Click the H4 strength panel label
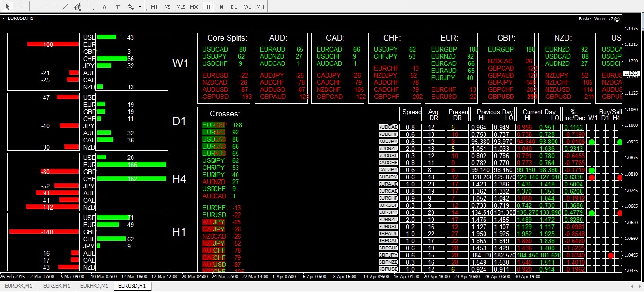Image resolution: width=644 pixels, height=292 pixels. coord(179,179)
